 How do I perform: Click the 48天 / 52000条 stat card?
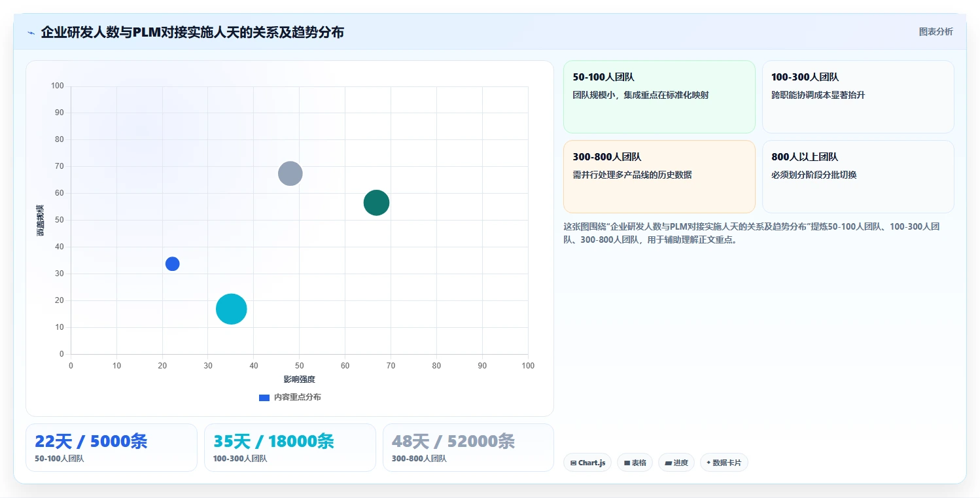pos(468,448)
